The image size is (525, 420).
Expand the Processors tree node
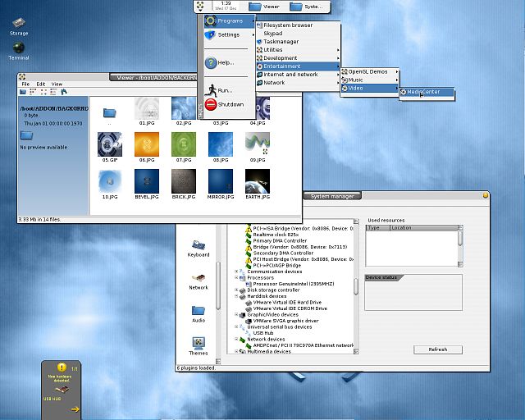click(x=236, y=277)
